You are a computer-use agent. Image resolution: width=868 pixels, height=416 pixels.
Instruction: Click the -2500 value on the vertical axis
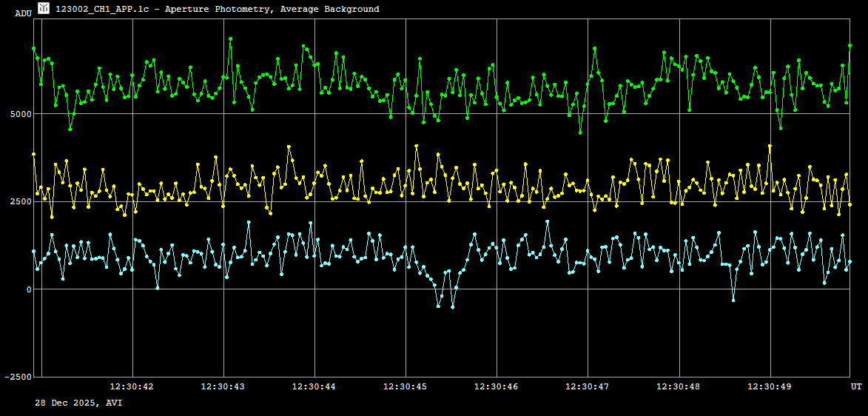pos(18,377)
